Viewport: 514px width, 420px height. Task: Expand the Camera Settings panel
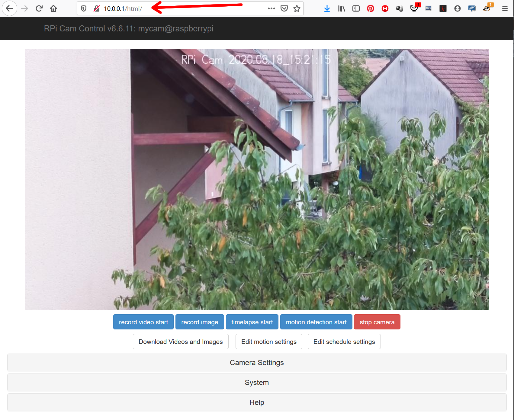pyautogui.click(x=257, y=363)
